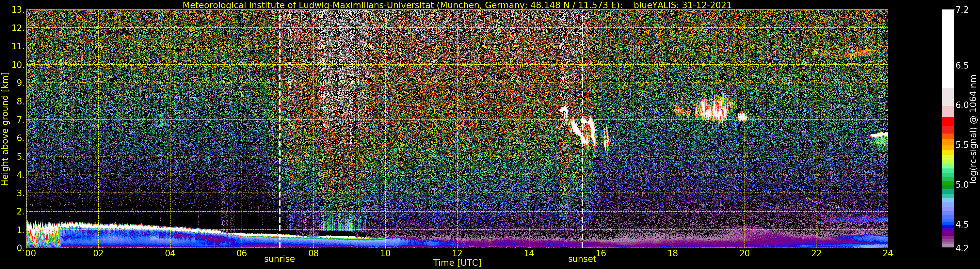The width and height of the screenshot is (980, 269).
Task: Click the 12 tick on the time axis
Action: [457, 253]
